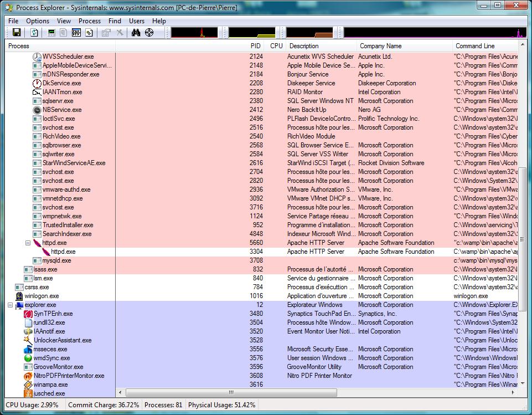Click the Refresh Now toolbar icon
This screenshot has width=532, height=415.
tap(34, 33)
